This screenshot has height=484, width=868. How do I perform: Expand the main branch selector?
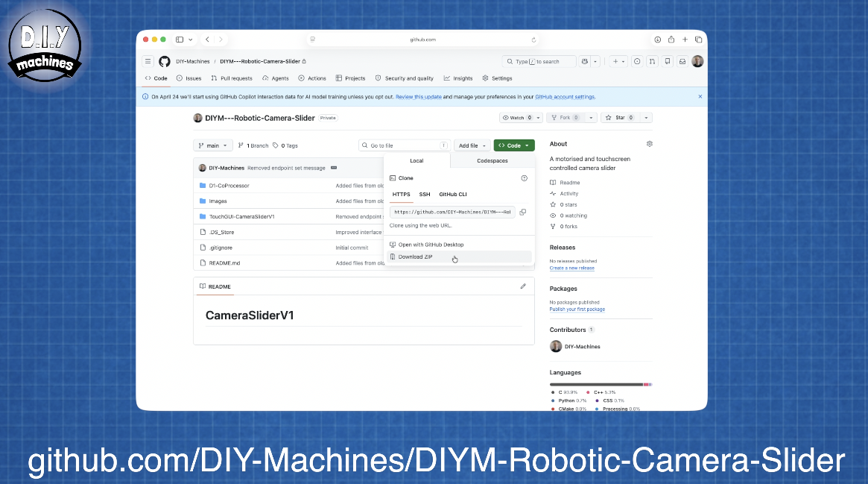(x=212, y=145)
